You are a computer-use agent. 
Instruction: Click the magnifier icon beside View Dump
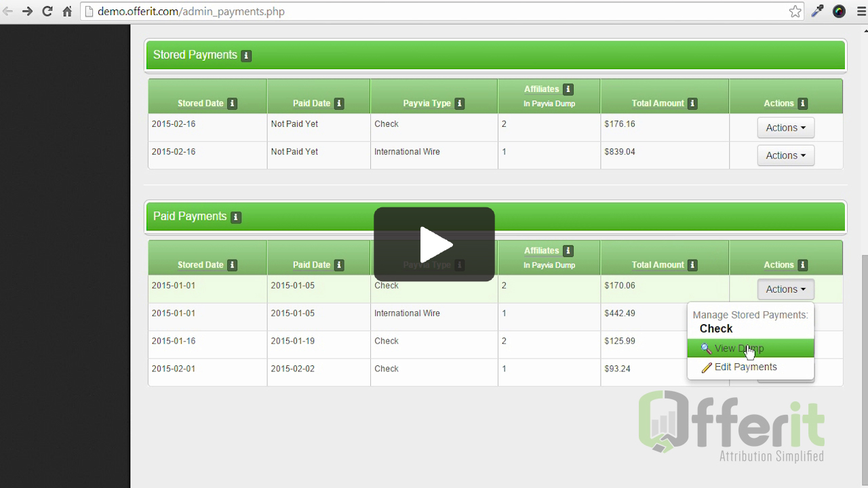(706, 348)
